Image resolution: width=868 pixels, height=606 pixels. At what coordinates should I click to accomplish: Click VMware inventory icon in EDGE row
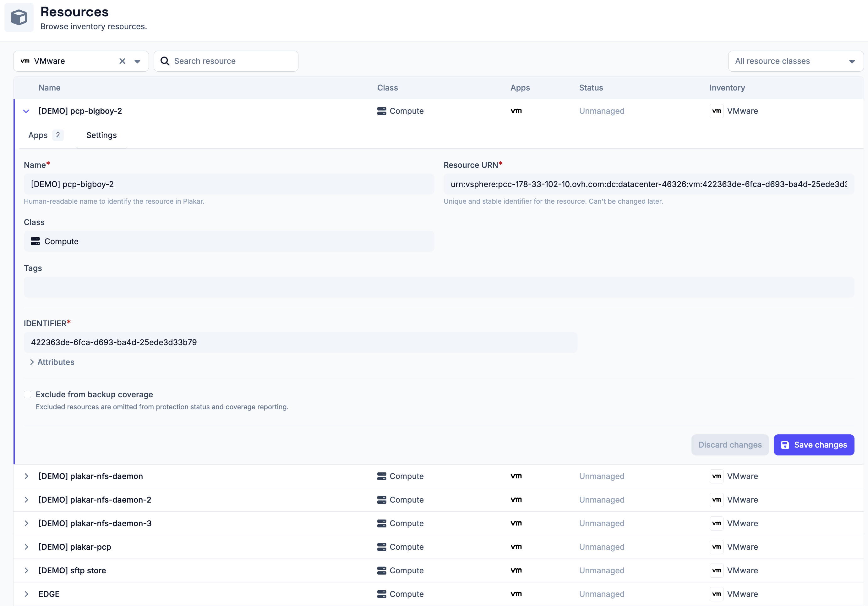pos(716,594)
